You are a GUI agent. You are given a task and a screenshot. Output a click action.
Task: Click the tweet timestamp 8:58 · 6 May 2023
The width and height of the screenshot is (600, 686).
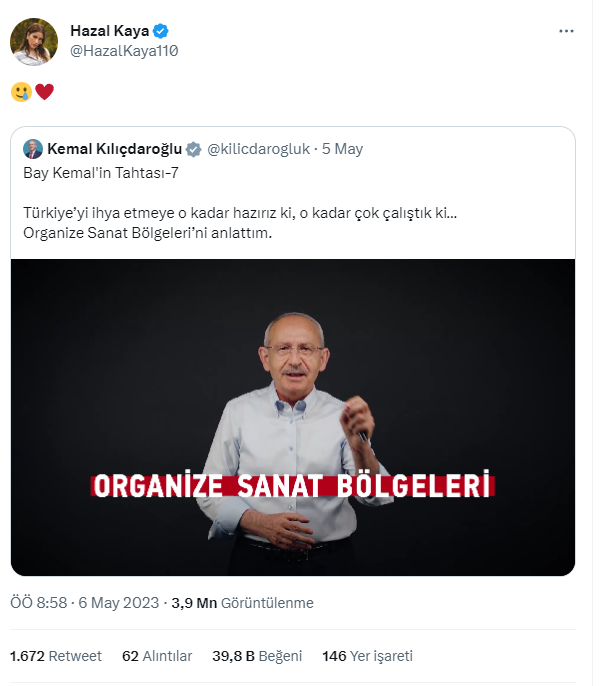click(x=85, y=603)
